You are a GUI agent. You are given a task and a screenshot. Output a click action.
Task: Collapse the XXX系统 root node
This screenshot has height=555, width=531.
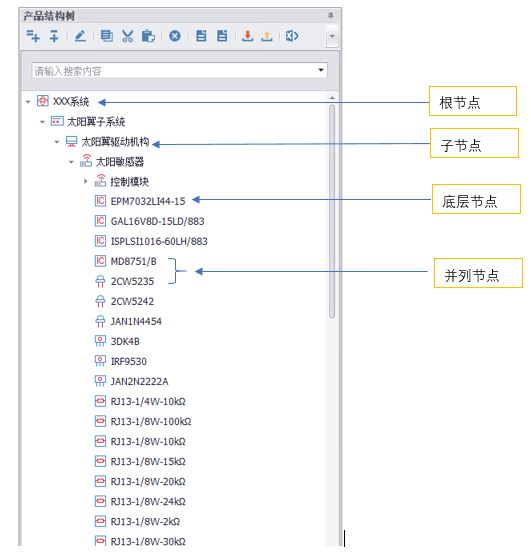pos(28,102)
